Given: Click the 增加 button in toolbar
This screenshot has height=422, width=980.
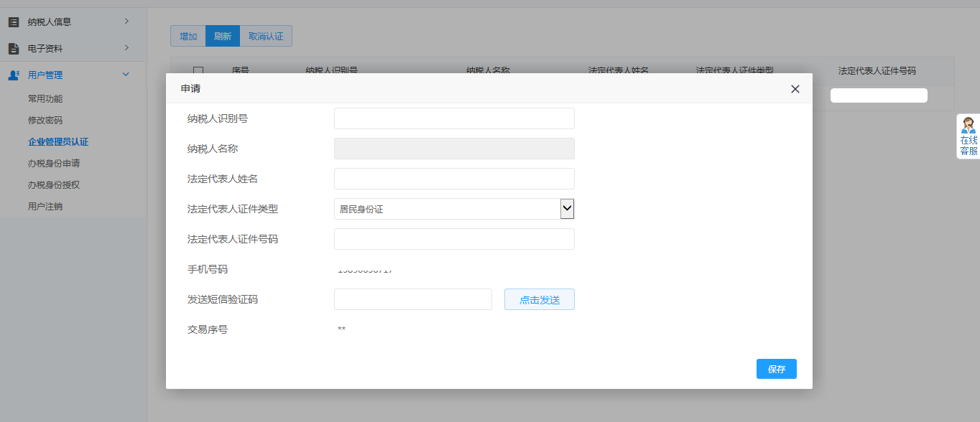Looking at the screenshot, I should pos(188,35).
